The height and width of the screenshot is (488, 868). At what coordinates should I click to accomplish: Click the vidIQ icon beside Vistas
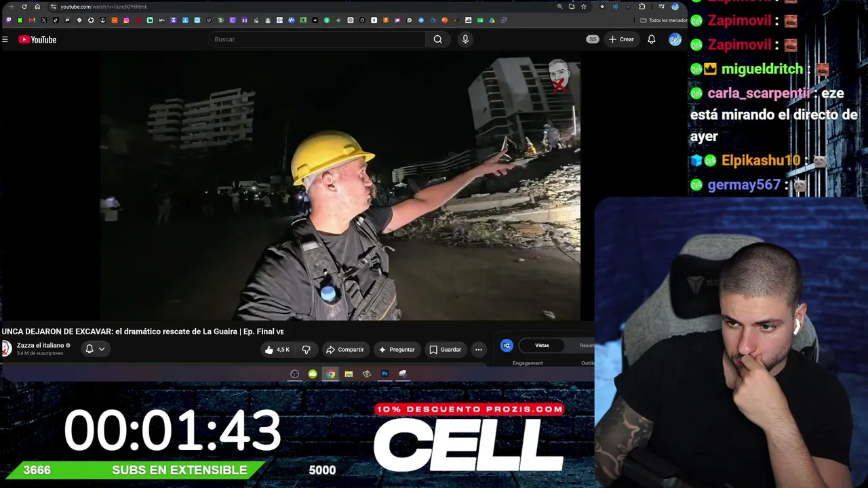[x=507, y=346]
